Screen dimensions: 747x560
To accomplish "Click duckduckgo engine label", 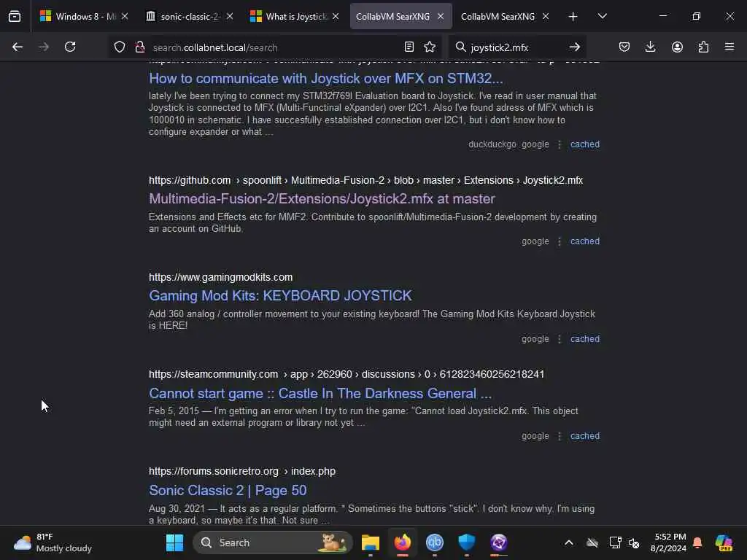I will (492, 144).
